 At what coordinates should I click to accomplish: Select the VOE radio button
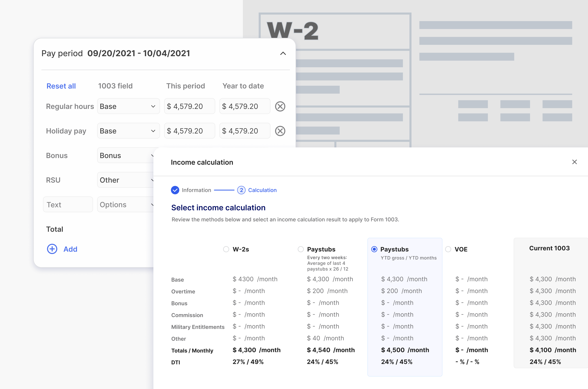pyautogui.click(x=448, y=249)
